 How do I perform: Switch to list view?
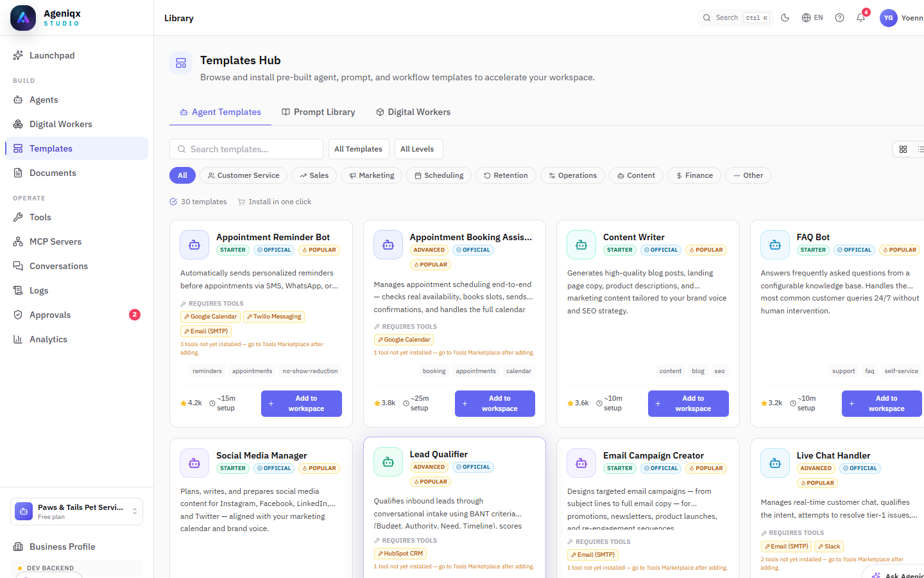click(920, 149)
